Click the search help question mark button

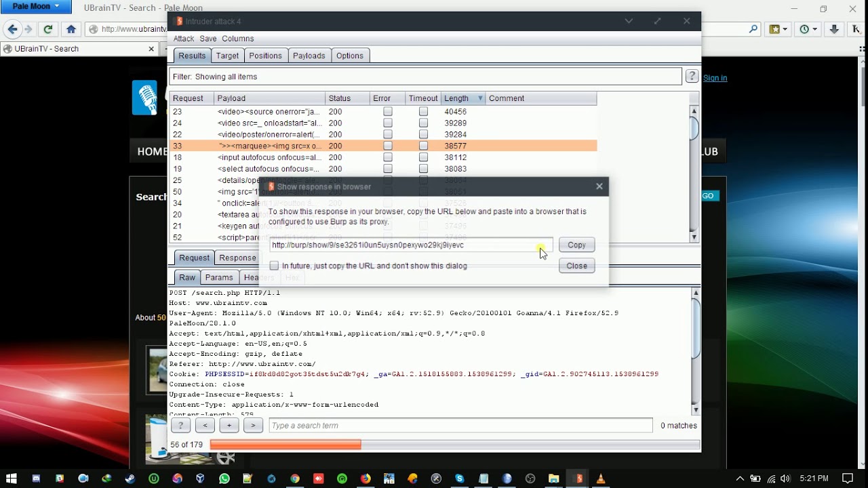(180, 425)
